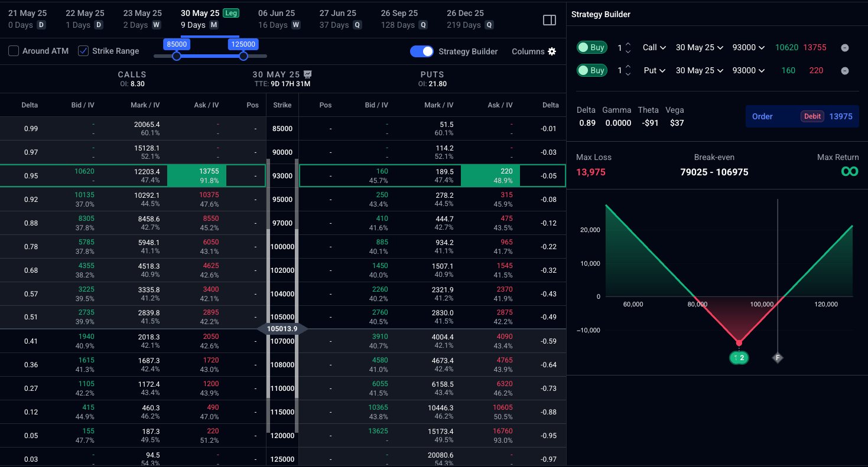Open Columns settings gear

pos(552,51)
